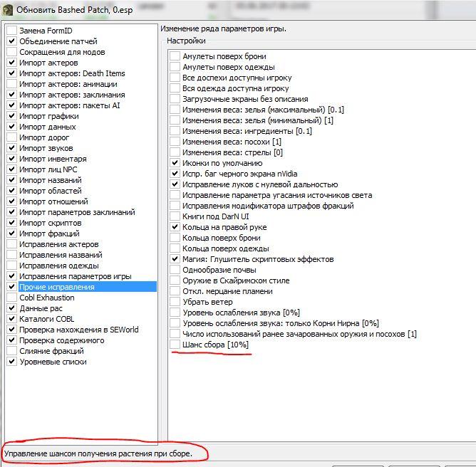Enable the 'Замена FormID' checkbox
This screenshot has height=467, width=476.
click(11, 31)
